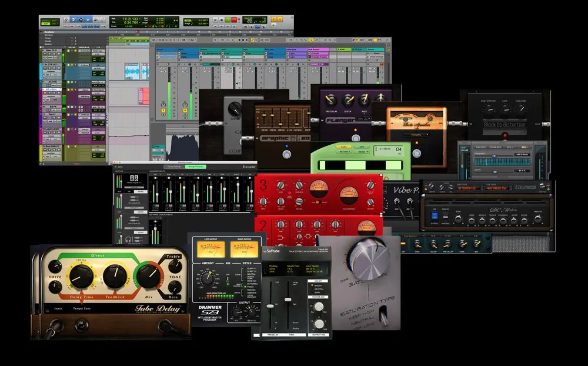Click the Black Op DISTORTION knob

(x=489, y=110)
